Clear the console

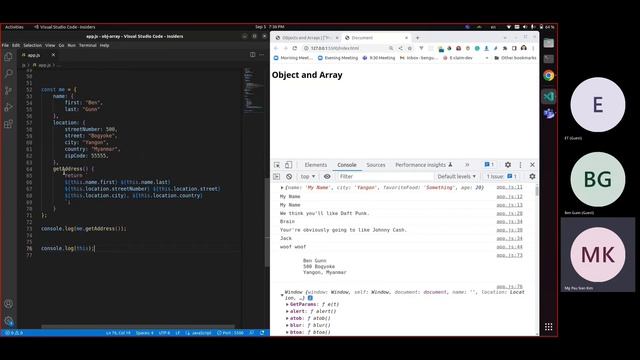289,177
